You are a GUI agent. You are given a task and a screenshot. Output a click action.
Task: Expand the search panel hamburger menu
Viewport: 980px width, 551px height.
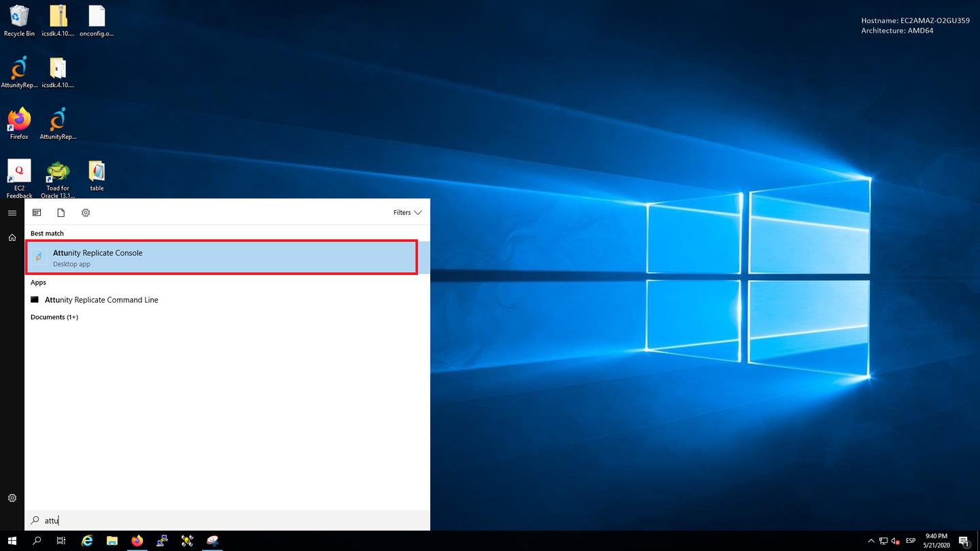pos(12,213)
